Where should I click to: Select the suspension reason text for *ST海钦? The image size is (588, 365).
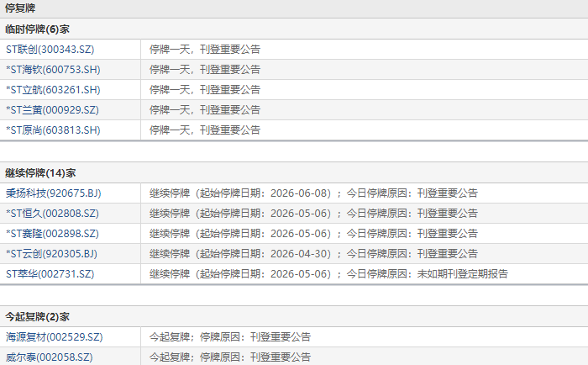[205, 70]
